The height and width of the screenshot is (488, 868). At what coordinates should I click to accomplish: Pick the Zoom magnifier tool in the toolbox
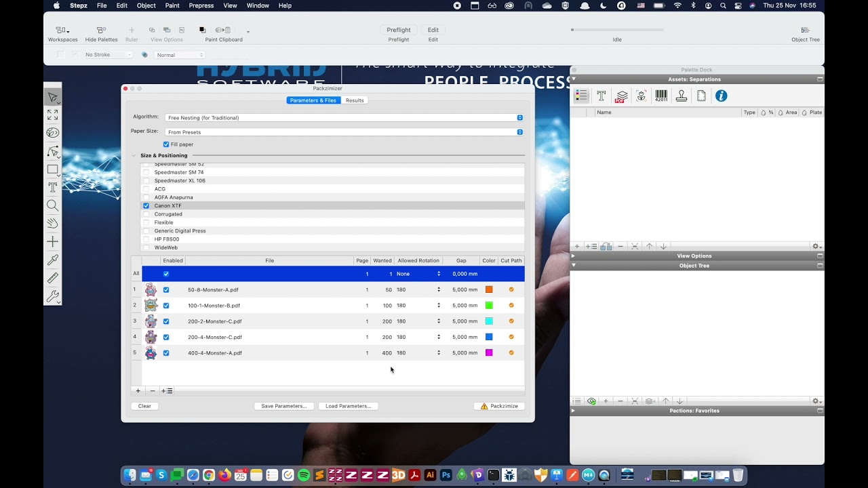click(x=53, y=205)
